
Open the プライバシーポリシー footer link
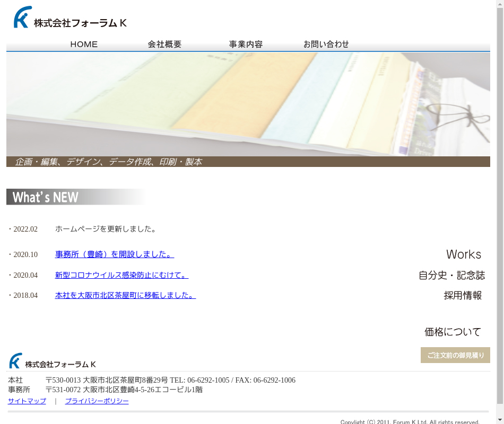(x=97, y=401)
